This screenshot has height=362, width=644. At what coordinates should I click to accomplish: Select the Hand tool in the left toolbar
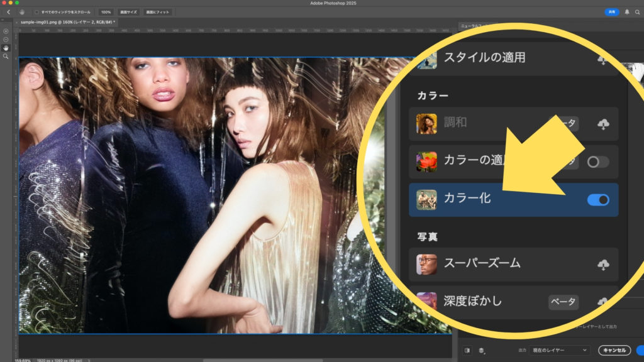6,48
